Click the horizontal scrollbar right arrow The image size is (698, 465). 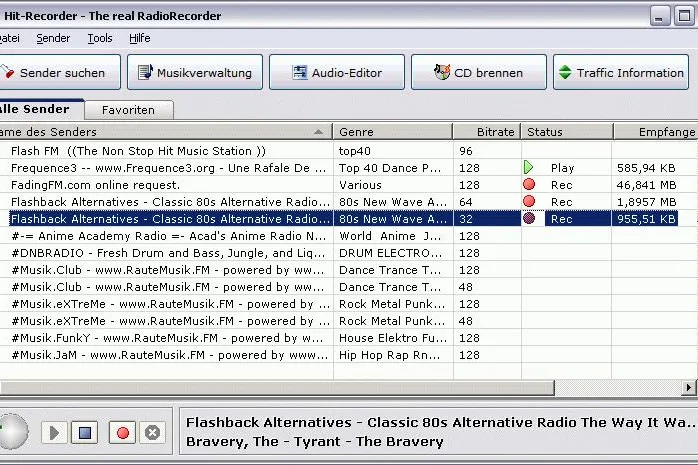689,388
